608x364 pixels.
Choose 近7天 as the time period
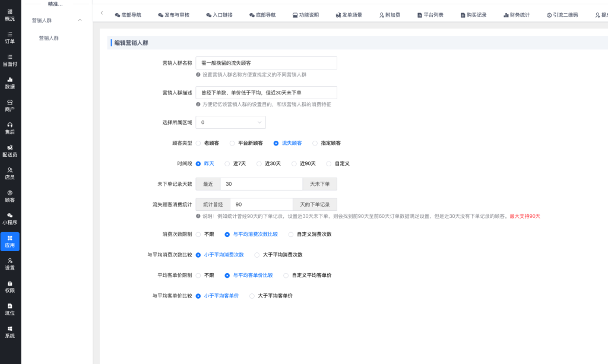click(x=235, y=163)
